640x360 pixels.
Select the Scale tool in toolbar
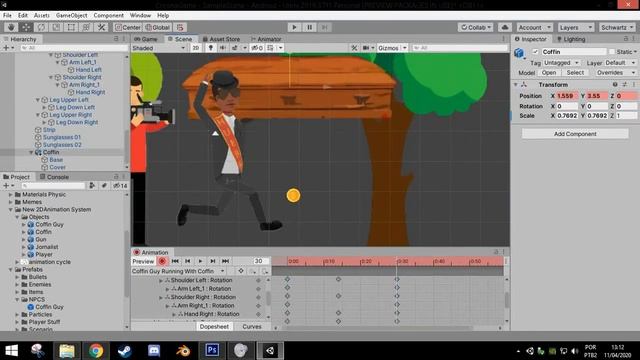point(56,27)
